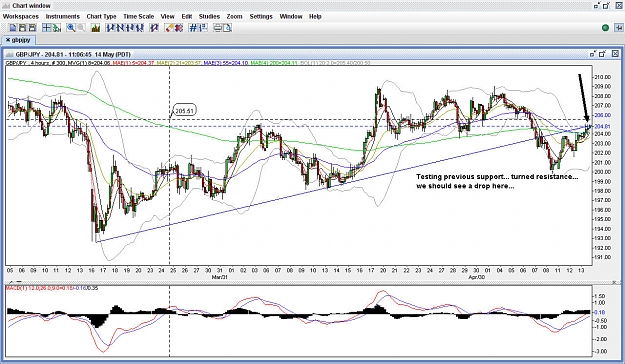The height and width of the screenshot is (364, 625).
Task: Open the Edit menu
Action: pyautogui.click(x=187, y=16)
